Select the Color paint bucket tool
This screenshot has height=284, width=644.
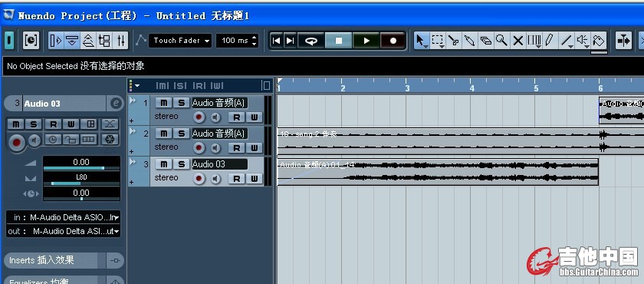pos(599,40)
